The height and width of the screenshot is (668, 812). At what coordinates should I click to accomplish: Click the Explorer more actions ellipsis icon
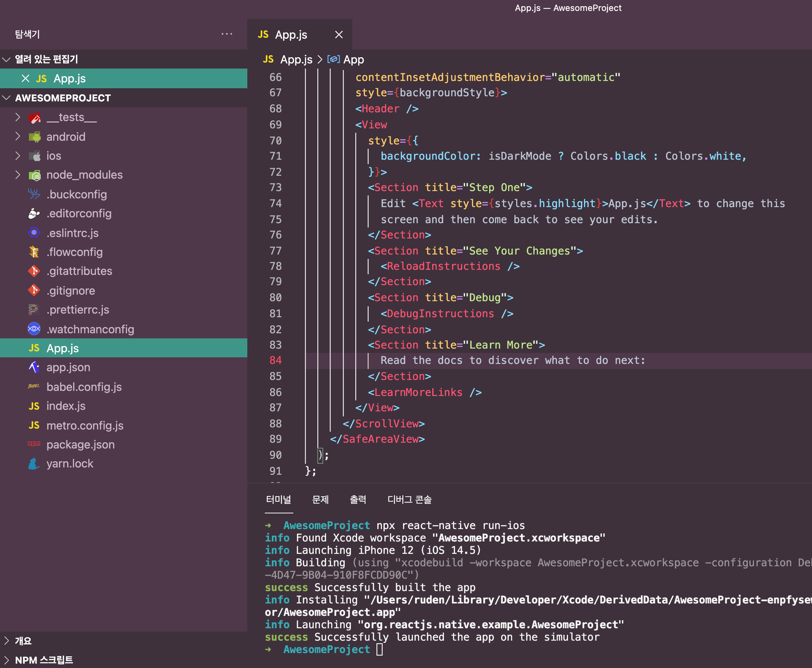tap(227, 34)
